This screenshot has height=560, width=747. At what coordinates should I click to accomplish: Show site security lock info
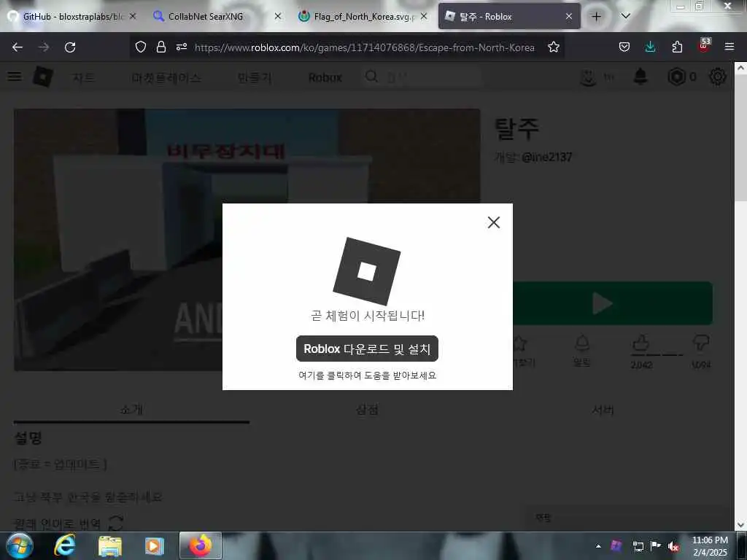click(161, 47)
